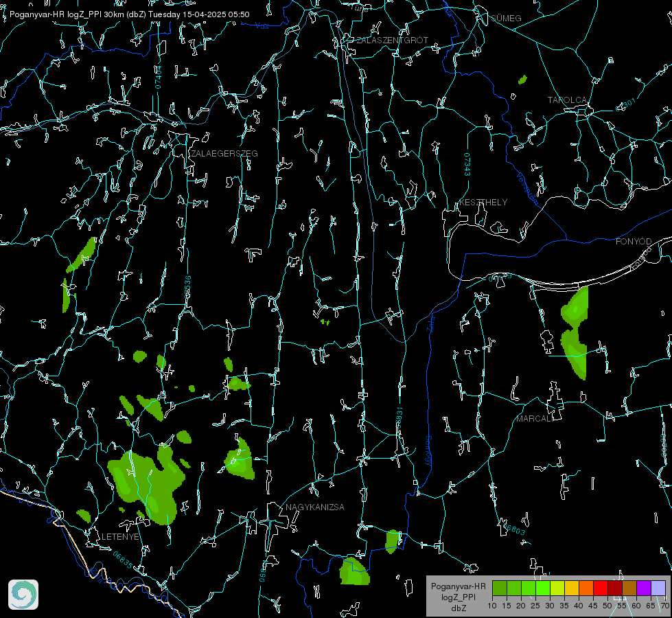Click the Zala river label
The width and height of the screenshot is (672, 618).
tap(430, 323)
